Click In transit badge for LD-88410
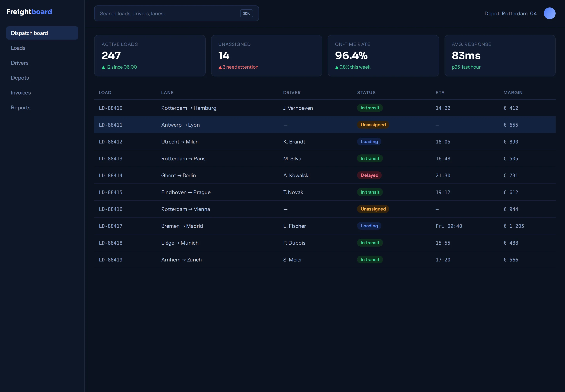Viewport: 565px width, 392px height. coord(370,108)
